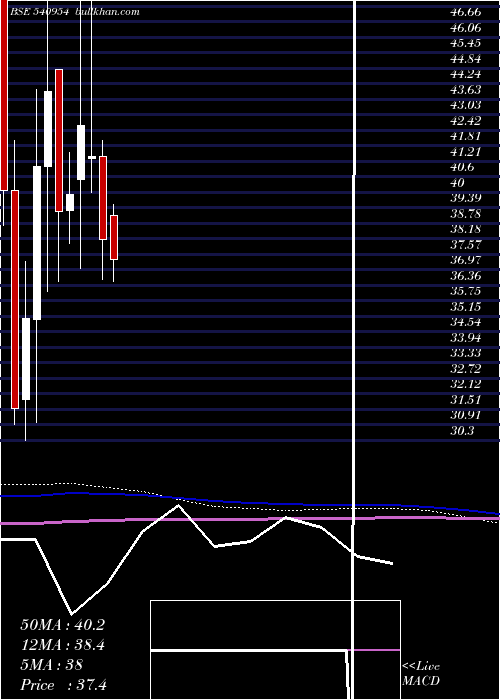500x700 pixels.
Task: Click the 30.3 price axis label
Action: coord(462,430)
